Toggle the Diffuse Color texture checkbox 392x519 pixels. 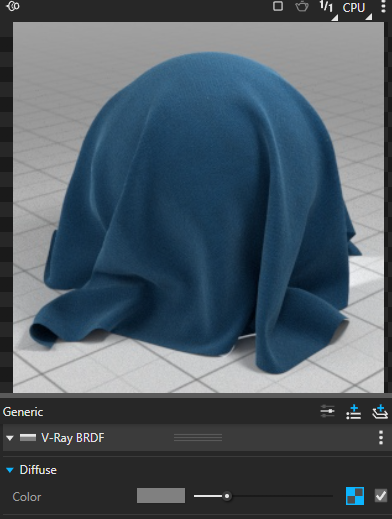(x=381, y=496)
